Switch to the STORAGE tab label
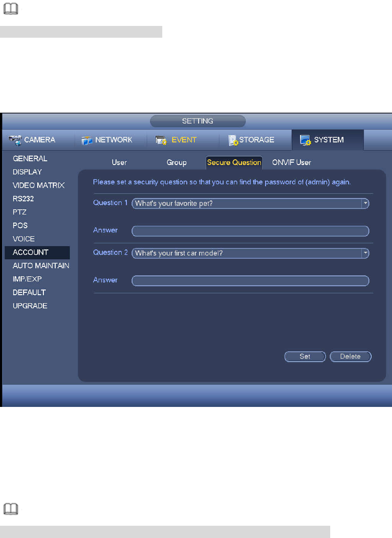The width and height of the screenshot is (392, 538). [257, 140]
